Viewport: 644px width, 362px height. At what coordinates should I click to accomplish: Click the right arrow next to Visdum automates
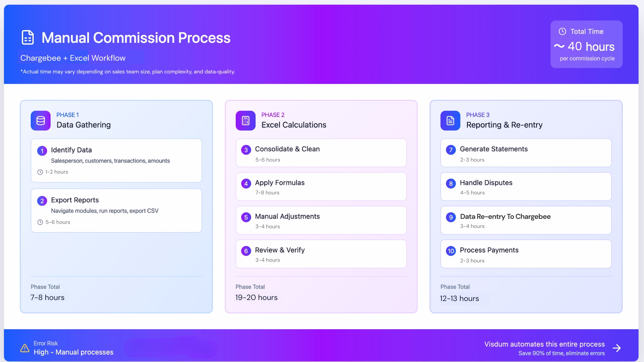tap(616, 348)
